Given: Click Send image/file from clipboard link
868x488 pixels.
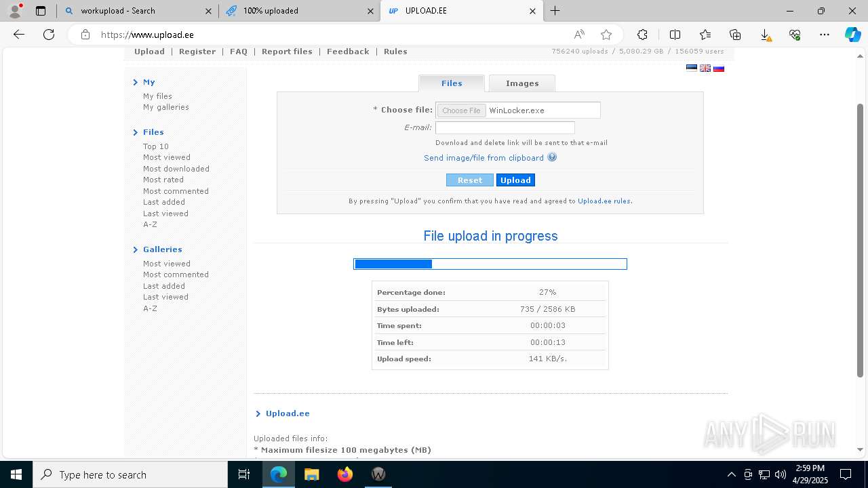Looking at the screenshot, I should tap(484, 158).
